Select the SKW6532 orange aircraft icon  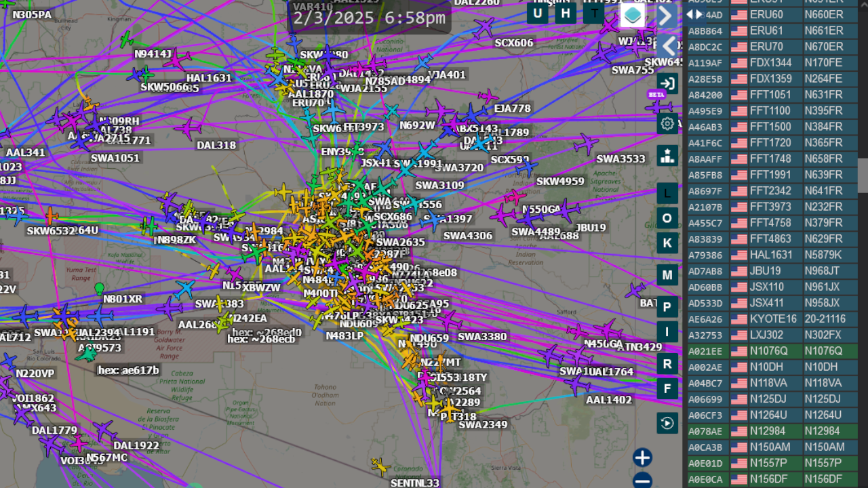(51, 216)
